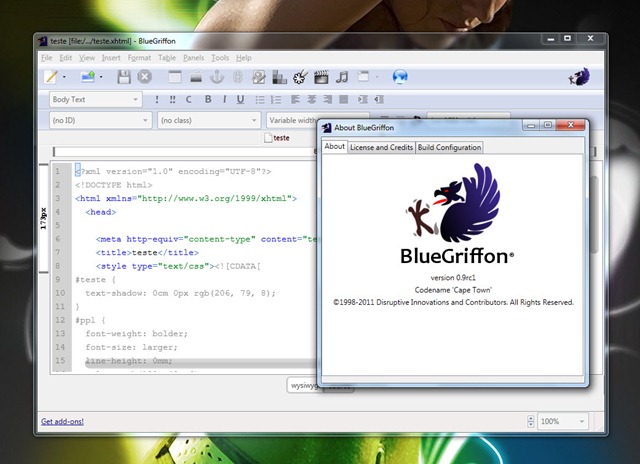
Task: Click the horizontal rule insert icon in toolbar
Action: click(196, 77)
